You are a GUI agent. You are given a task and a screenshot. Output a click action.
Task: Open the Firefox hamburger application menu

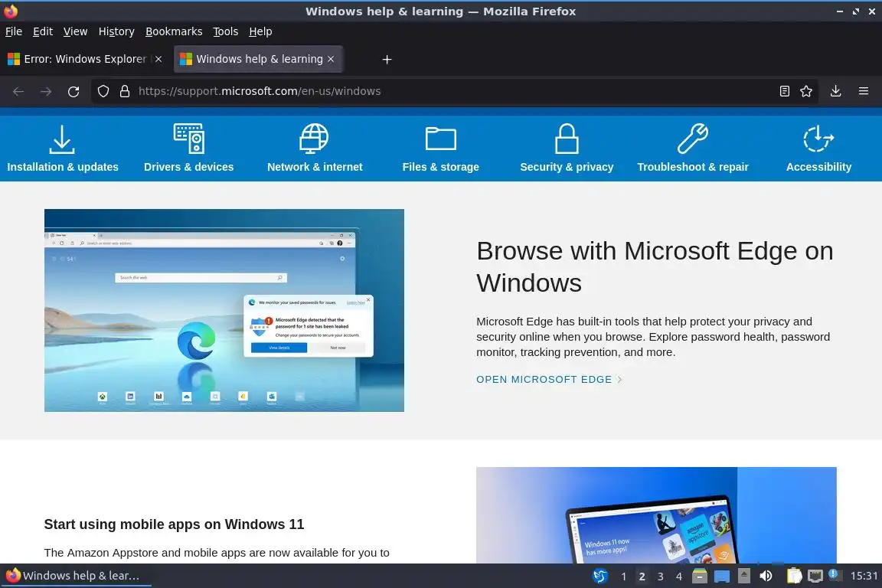pyautogui.click(x=864, y=91)
